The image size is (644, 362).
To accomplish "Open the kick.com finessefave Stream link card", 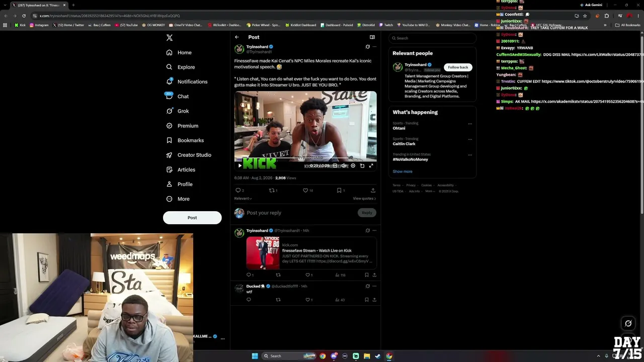I will 311,253.
